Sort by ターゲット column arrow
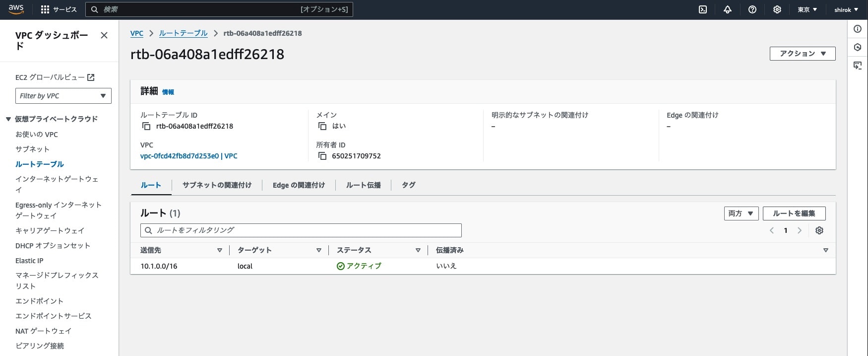Viewport: 868px width, 356px height. 319,250
